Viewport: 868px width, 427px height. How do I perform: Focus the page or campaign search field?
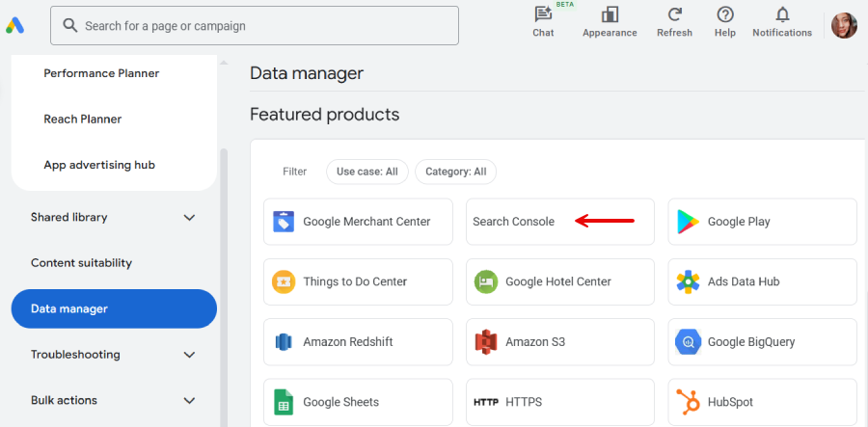254,25
